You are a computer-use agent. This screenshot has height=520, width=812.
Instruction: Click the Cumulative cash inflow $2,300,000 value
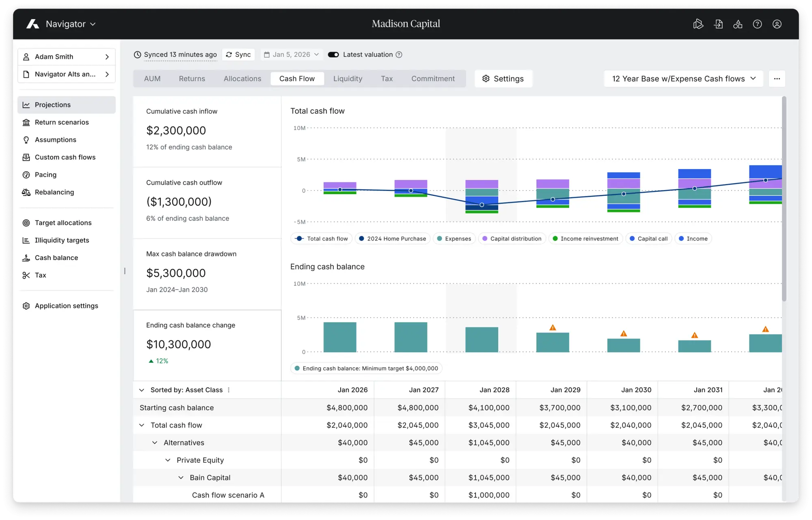(176, 131)
